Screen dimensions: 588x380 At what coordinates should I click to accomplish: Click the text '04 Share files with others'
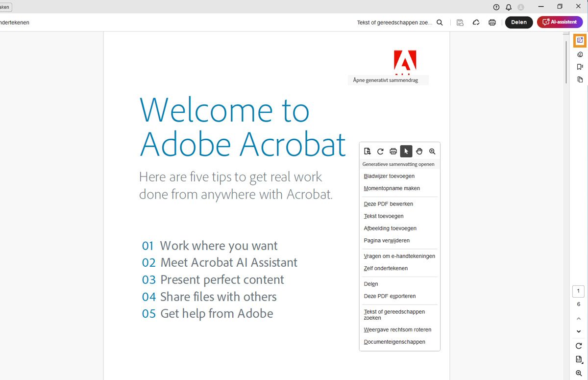(x=209, y=297)
